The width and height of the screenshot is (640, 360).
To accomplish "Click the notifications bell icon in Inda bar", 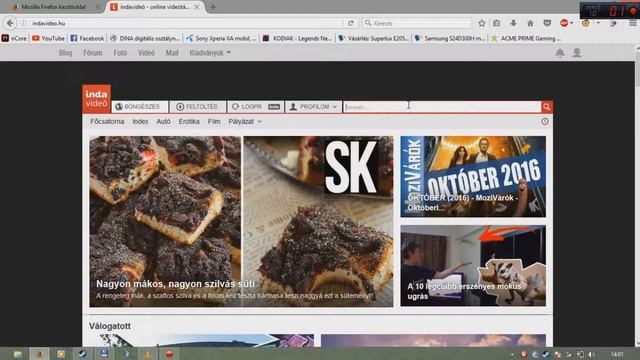I will pyautogui.click(x=560, y=53).
